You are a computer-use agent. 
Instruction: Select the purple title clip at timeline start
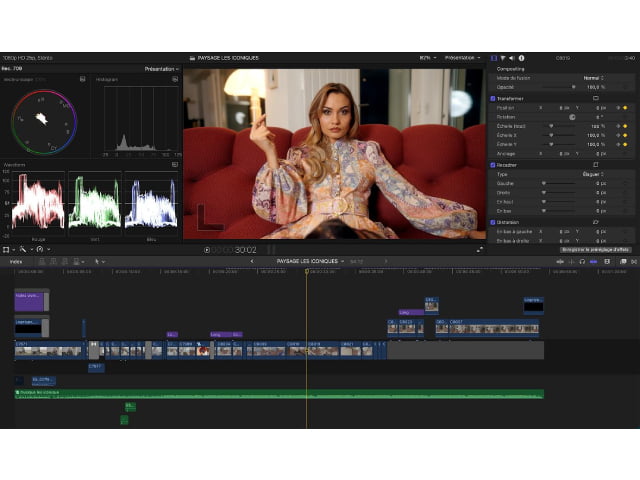point(29,302)
